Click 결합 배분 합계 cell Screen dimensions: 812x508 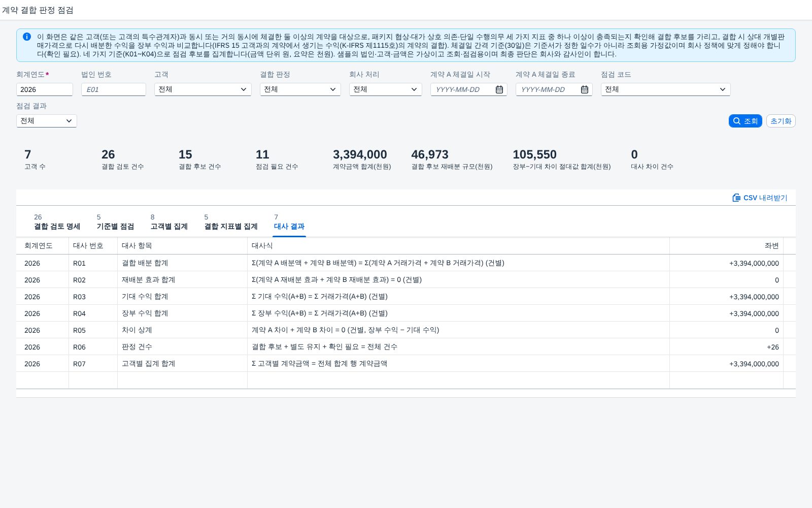point(182,263)
